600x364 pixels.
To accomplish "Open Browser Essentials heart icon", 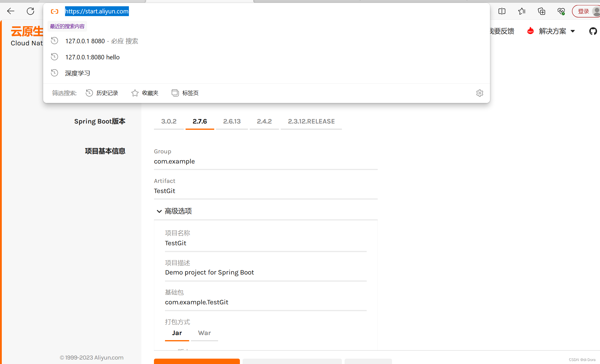I will click(561, 11).
